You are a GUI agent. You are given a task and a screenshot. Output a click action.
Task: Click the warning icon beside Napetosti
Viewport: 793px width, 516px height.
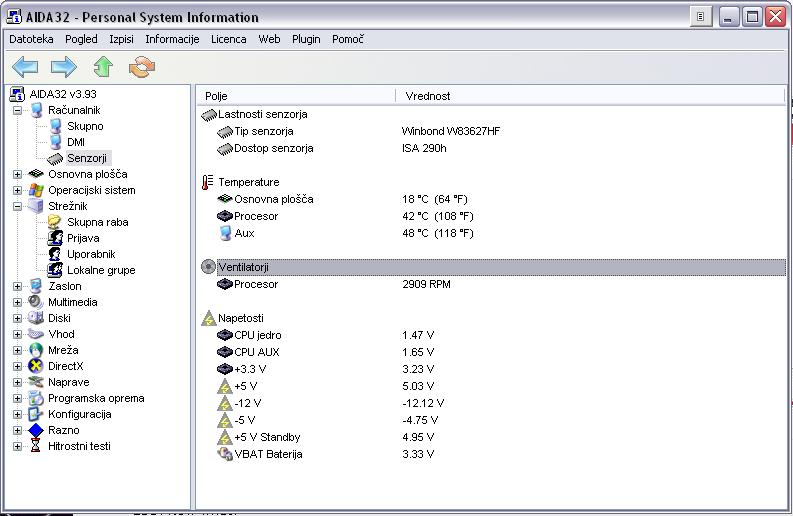pyautogui.click(x=208, y=318)
